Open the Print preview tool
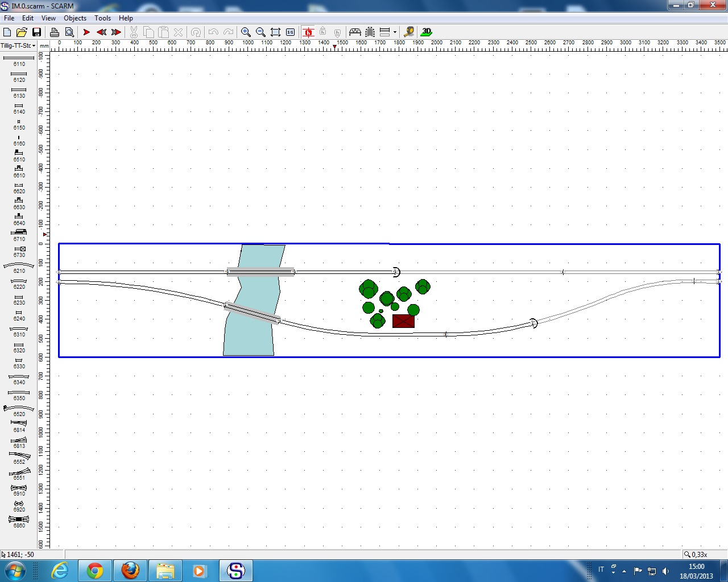This screenshot has height=582, width=728. point(69,32)
